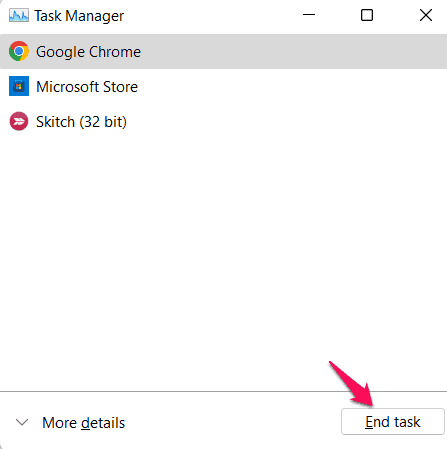
Task: Select the Skitch (32 bit) text label
Action: (x=81, y=122)
